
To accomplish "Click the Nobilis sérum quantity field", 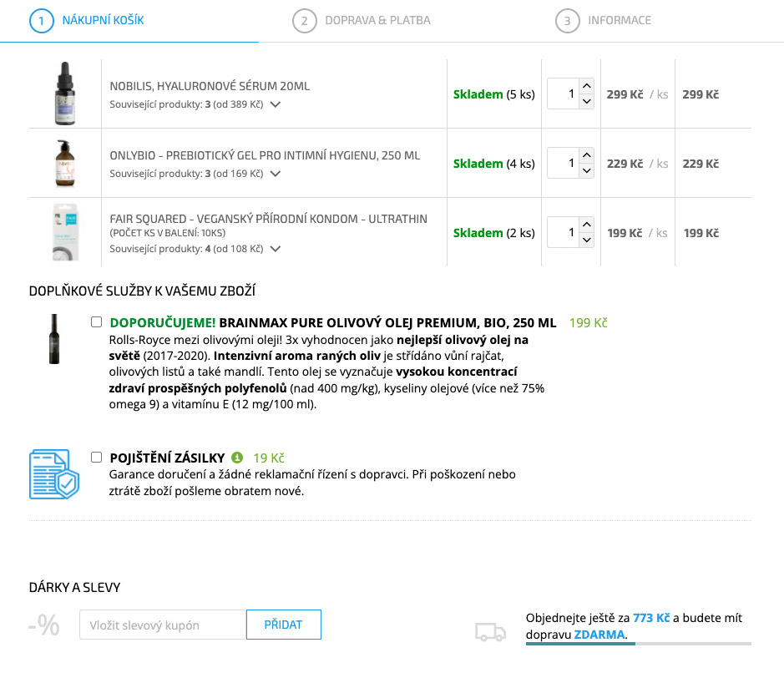I will click(564, 94).
